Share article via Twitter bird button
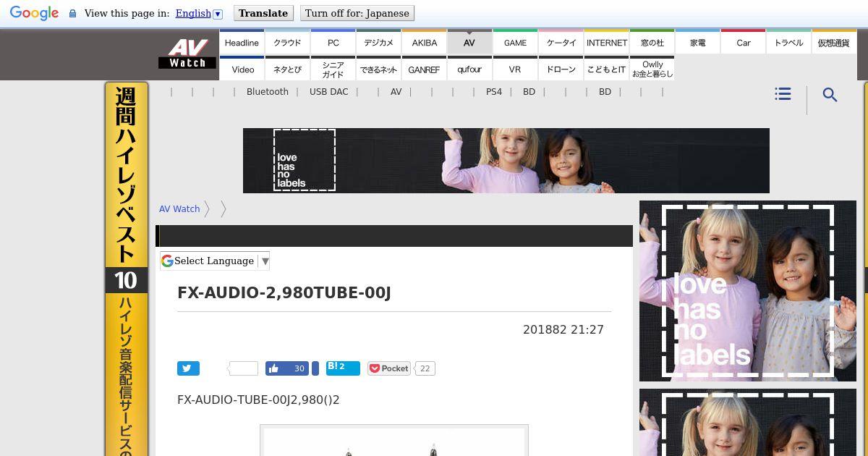 coord(188,368)
